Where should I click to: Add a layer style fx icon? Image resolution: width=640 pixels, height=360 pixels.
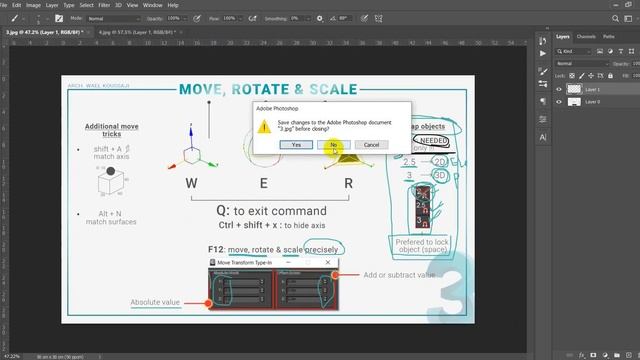(581, 355)
